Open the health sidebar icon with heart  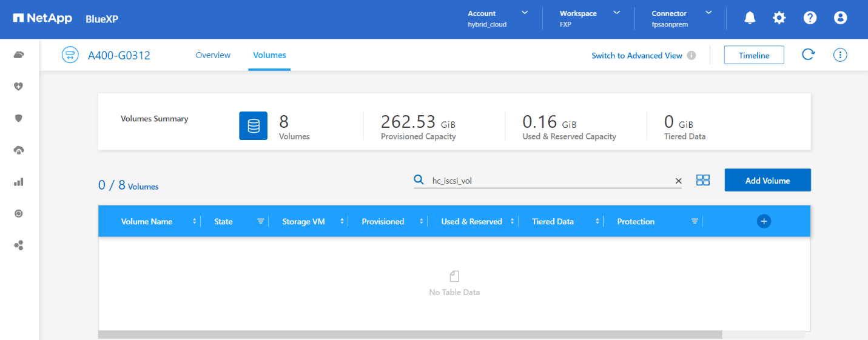tap(19, 87)
